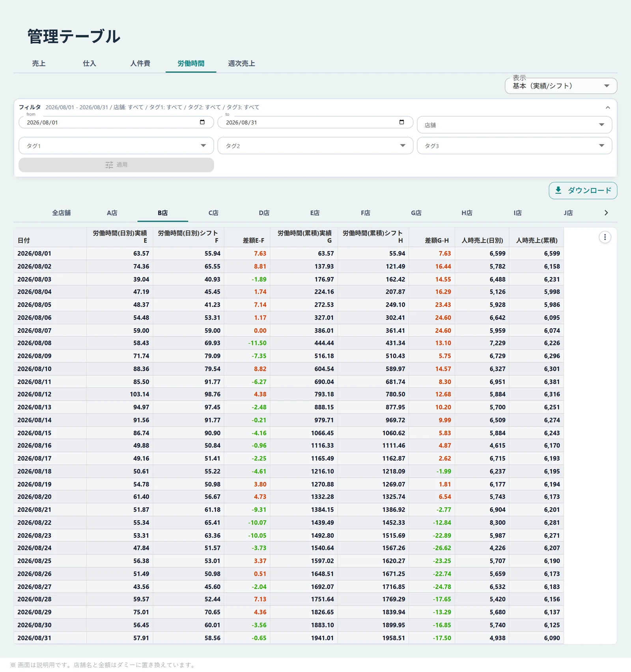Screen dimensions: 631x672
Task: Select the C店 store tab
Action: tap(213, 213)
